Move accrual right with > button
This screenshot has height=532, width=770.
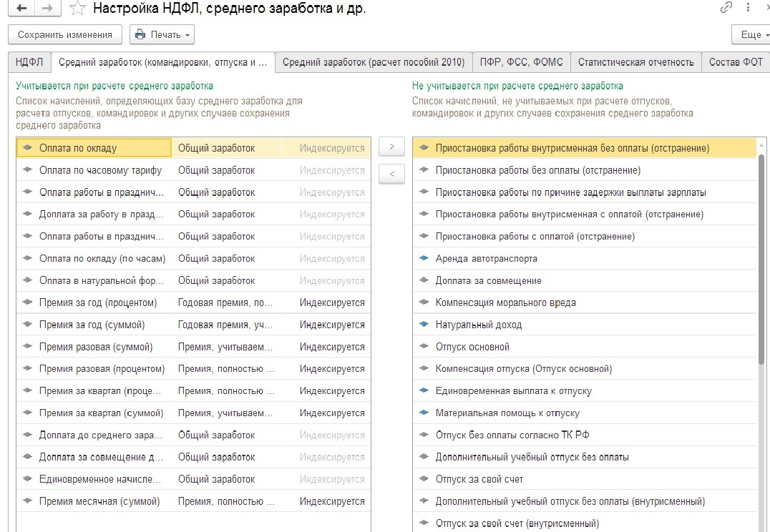tap(391, 147)
